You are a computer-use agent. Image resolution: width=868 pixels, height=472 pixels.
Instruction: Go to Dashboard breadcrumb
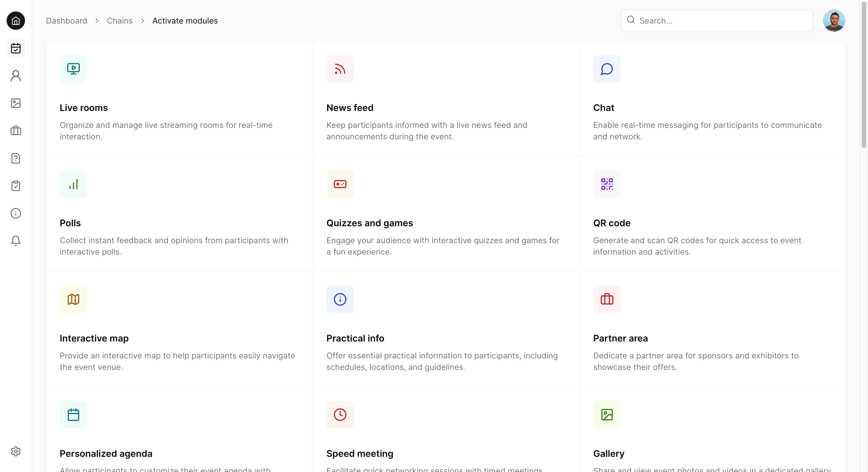point(66,21)
